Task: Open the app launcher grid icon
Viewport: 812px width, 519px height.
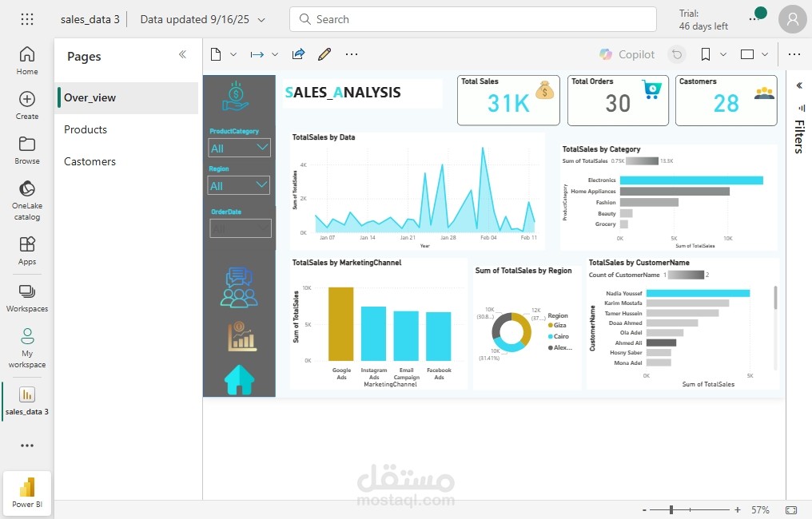Action: point(27,20)
